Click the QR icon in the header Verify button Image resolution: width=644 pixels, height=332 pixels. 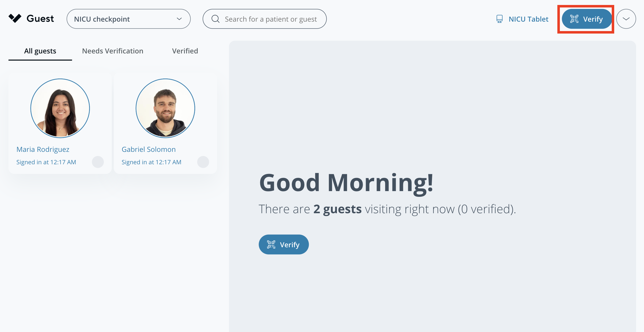574,19
